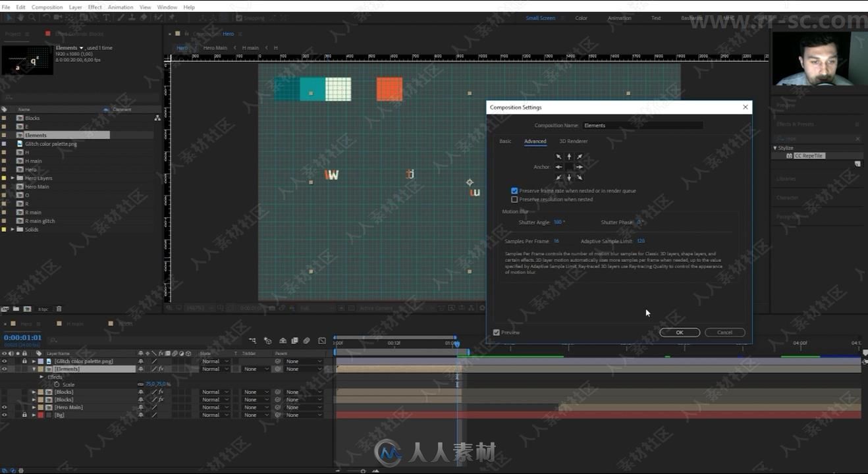Select R main glitch in Project panel
868x474 pixels.
tap(40, 221)
